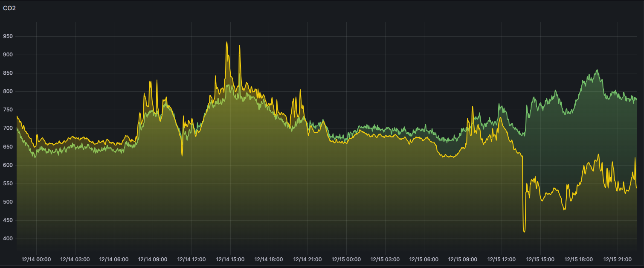The image size is (644, 268).
Task: Click the 800 y-axis label
Action: [8, 92]
